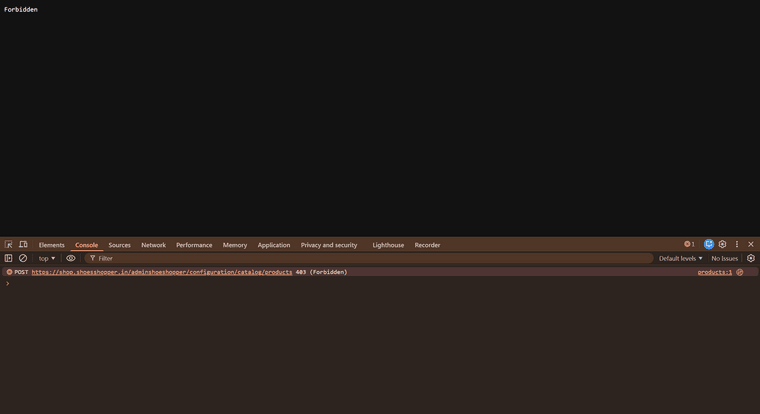Clear the console with the clear icon

23,258
